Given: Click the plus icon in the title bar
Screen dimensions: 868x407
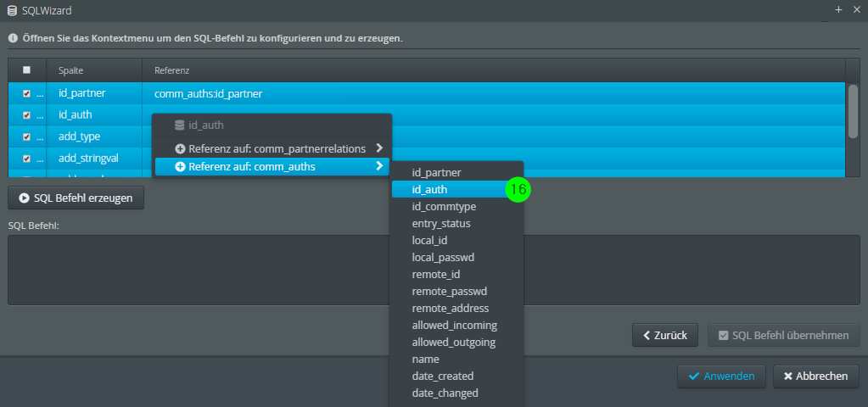Looking at the screenshot, I should click(x=838, y=10).
